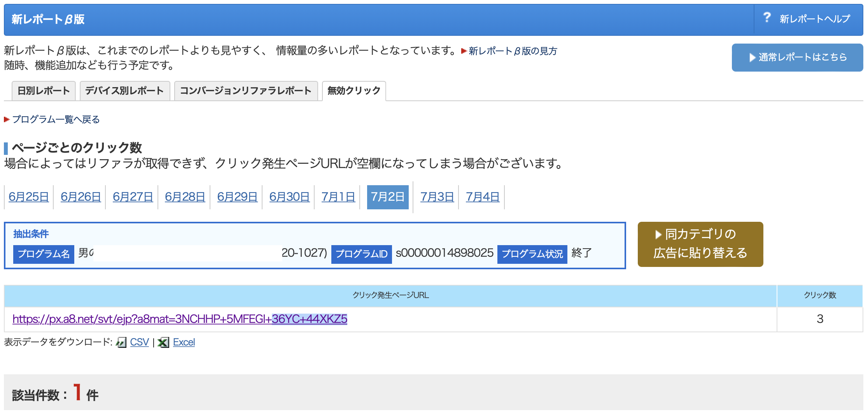Download data via Excel link
The width and height of the screenshot is (868, 414).
(184, 342)
